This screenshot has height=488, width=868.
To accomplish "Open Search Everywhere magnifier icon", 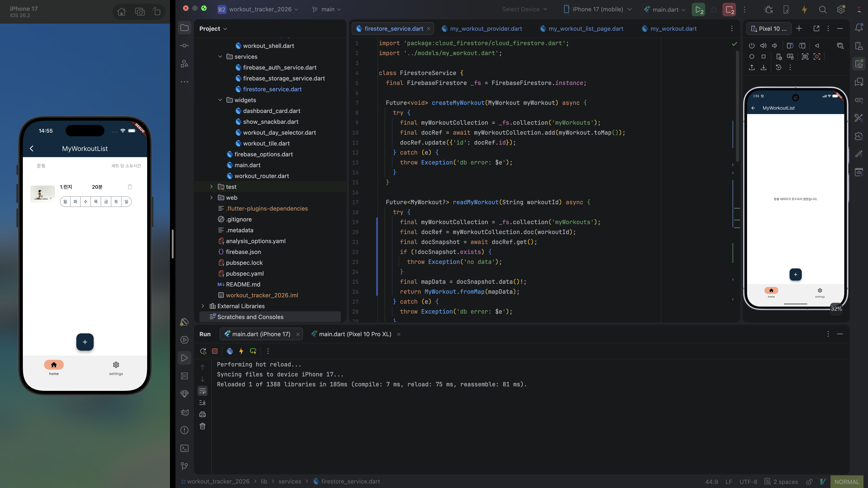I will [x=823, y=9].
